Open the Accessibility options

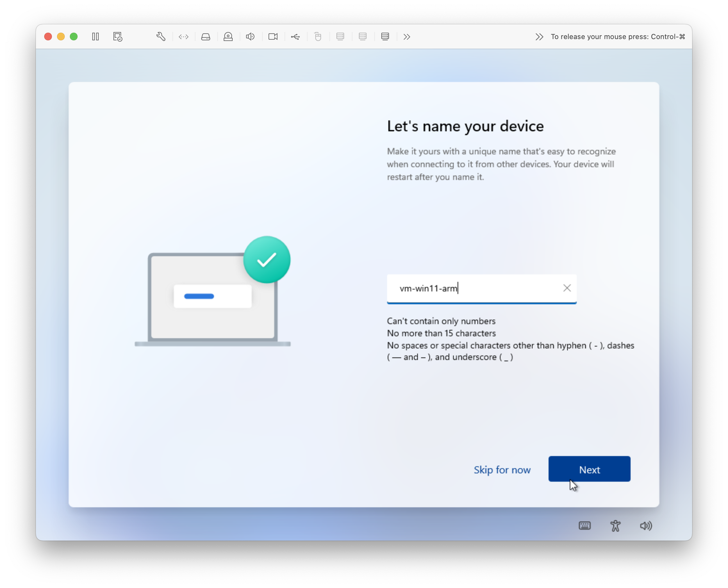pyautogui.click(x=615, y=526)
